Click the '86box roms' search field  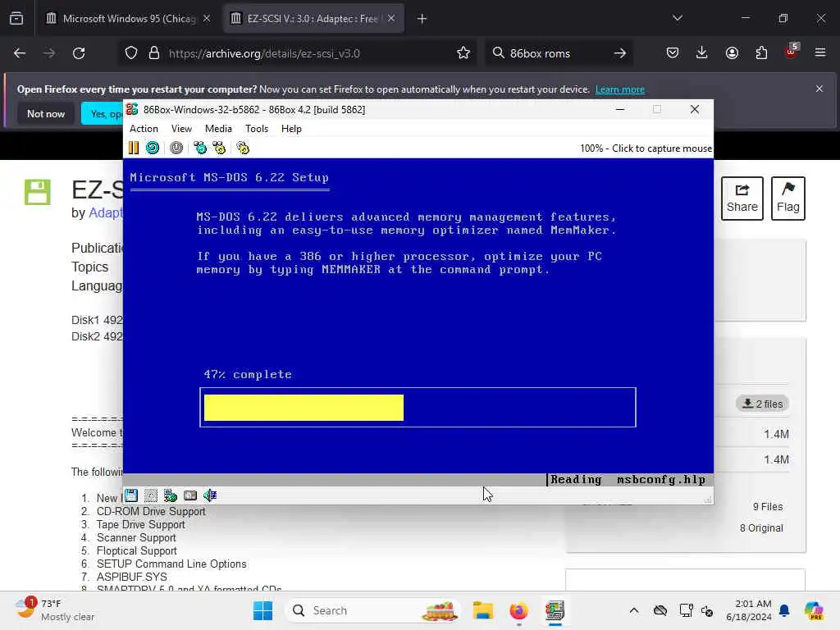pyautogui.click(x=557, y=53)
